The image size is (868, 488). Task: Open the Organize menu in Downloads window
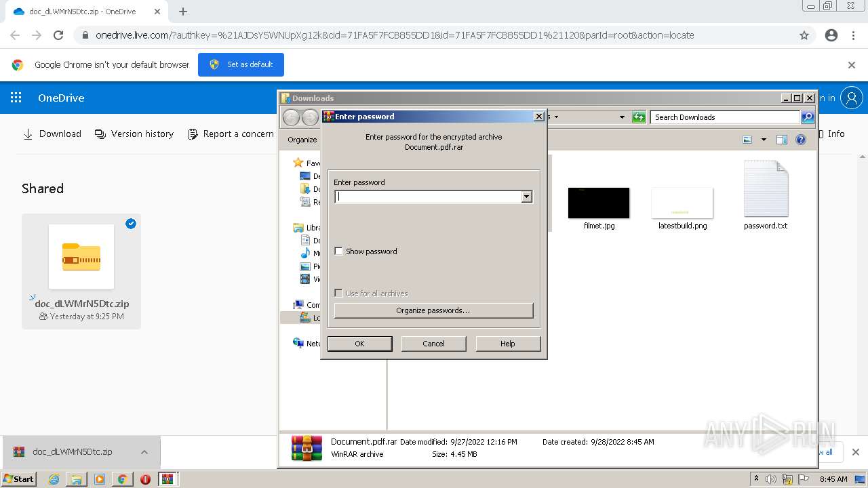pyautogui.click(x=302, y=140)
